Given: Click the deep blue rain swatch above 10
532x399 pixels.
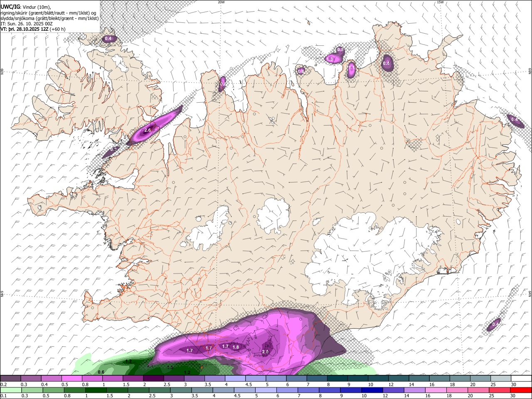Looking at the screenshot, I should coord(372,390).
